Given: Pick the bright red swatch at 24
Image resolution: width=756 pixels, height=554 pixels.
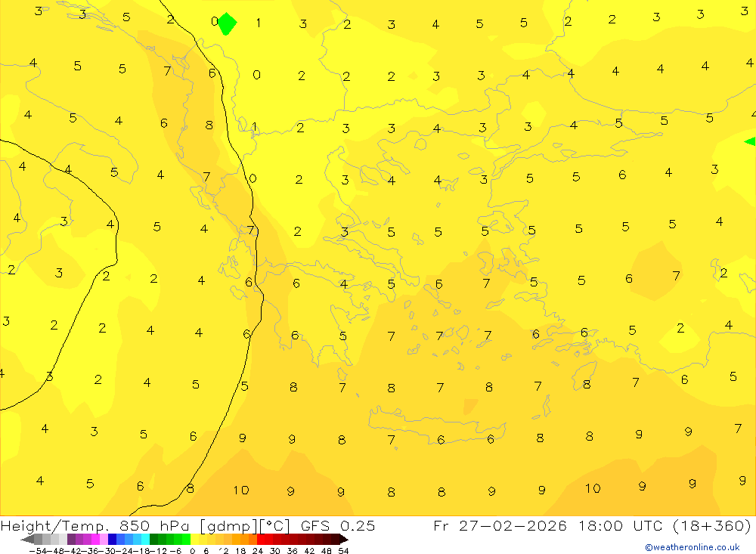Looking at the screenshot, I should point(261,540).
